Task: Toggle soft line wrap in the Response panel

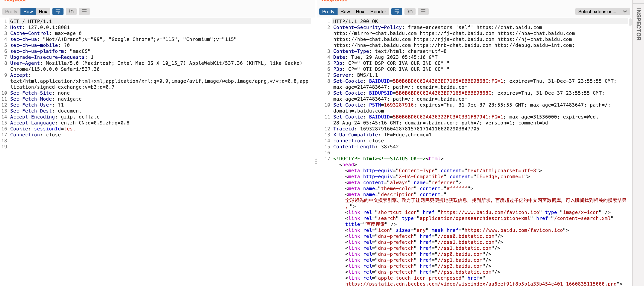Action: coord(397,12)
